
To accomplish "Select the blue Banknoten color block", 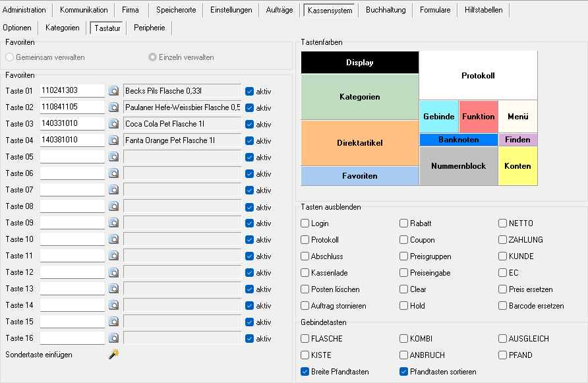I will tap(458, 140).
